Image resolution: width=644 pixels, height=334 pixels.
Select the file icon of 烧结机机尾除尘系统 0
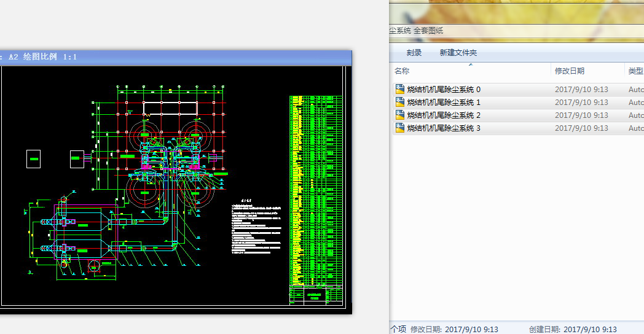399,89
